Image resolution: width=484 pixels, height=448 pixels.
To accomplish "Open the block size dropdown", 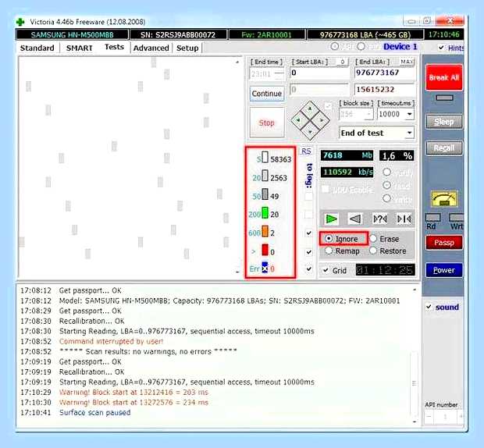I will pos(369,115).
